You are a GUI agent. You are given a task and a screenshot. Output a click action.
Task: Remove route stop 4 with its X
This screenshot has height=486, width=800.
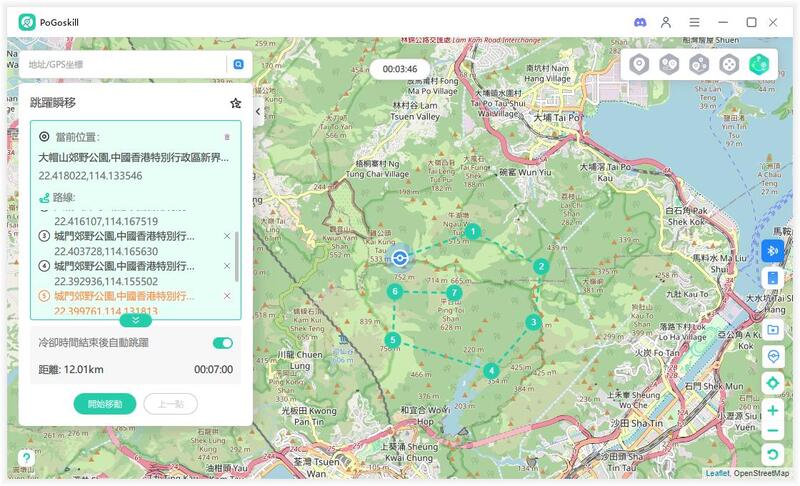[x=227, y=266]
